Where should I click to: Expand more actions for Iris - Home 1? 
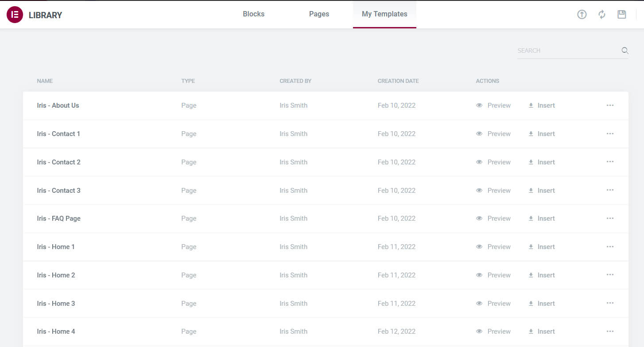[610, 247]
